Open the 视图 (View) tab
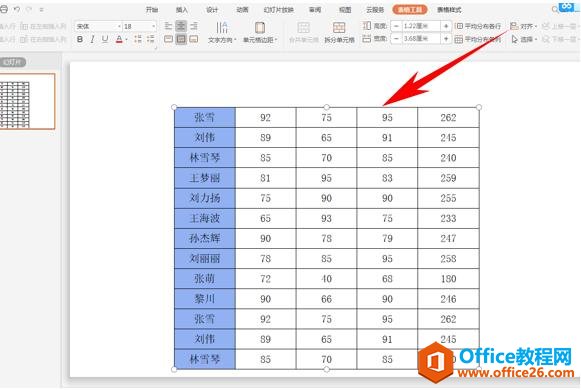The height and width of the screenshot is (390, 581). tap(345, 10)
